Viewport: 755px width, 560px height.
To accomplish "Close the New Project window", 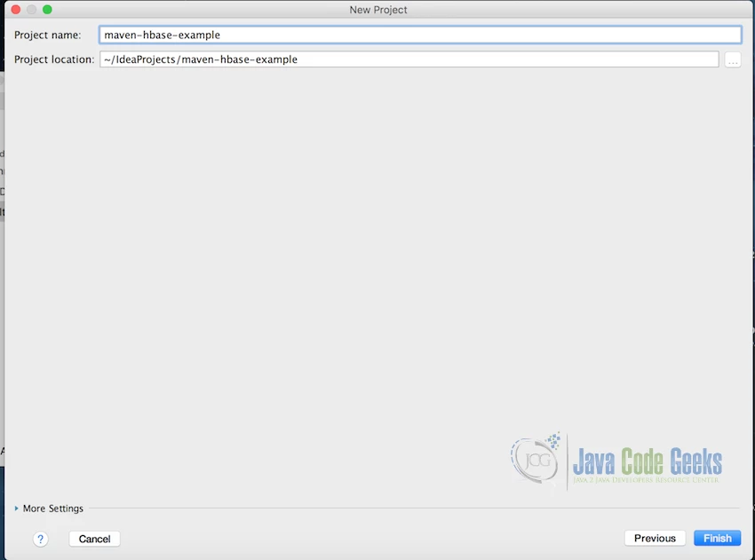I will (x=15, y=9).
